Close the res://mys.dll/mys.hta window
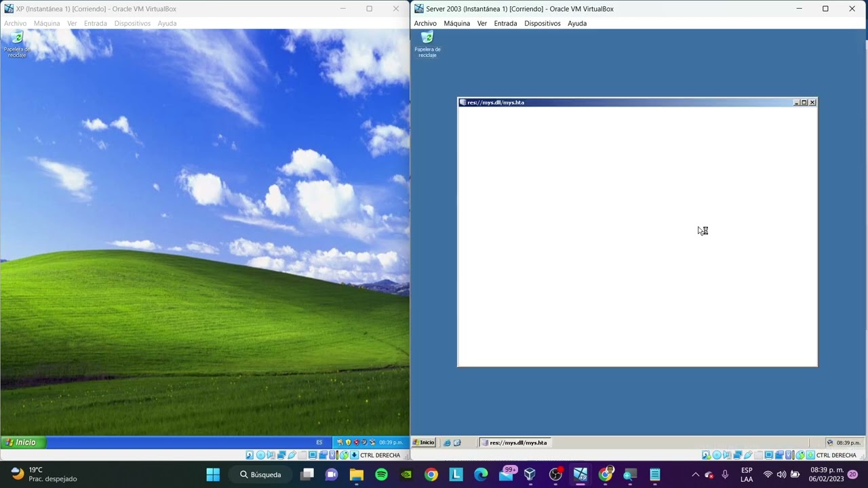 [x=812, y=102]
